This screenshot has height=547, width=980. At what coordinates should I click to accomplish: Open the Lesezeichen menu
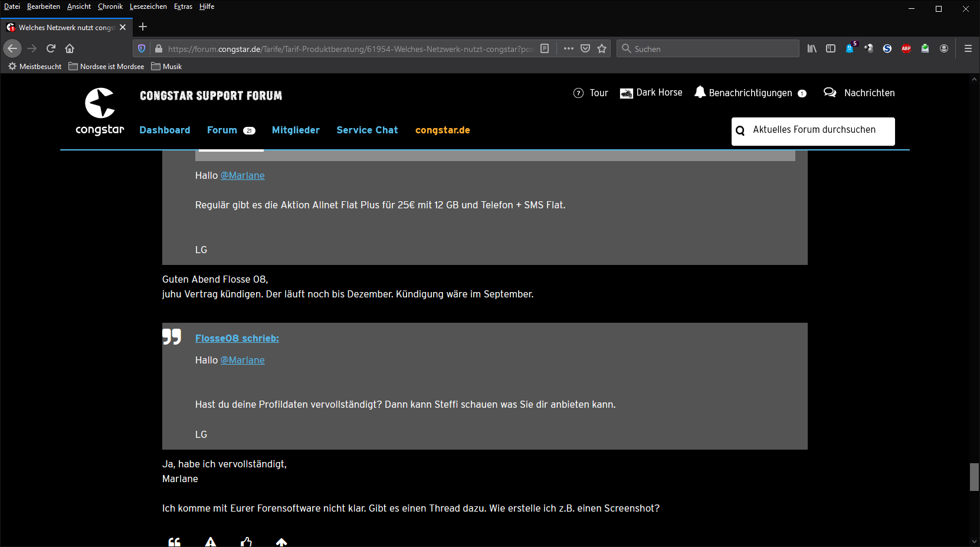click(x=148, y=6)
